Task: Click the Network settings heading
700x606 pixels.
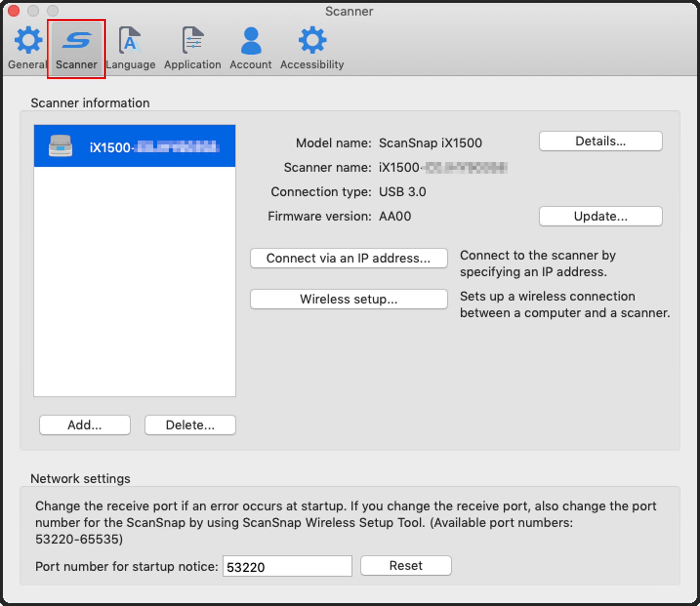Action: tap(81, 478)
